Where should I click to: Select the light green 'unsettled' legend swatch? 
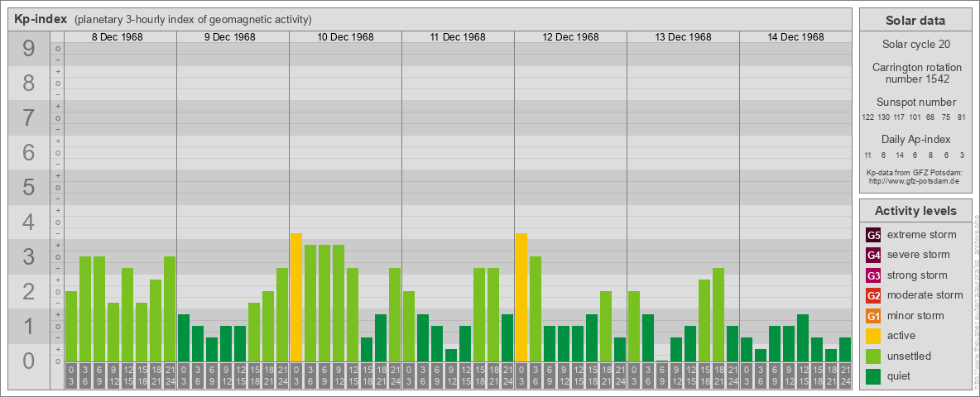coord(873,356)
